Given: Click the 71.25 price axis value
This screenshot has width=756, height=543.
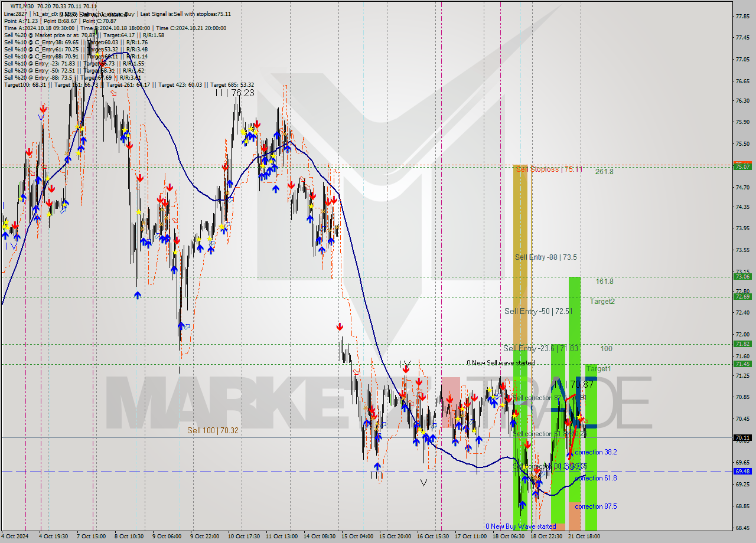Looking at the screenshot, I should pos(743,375).
